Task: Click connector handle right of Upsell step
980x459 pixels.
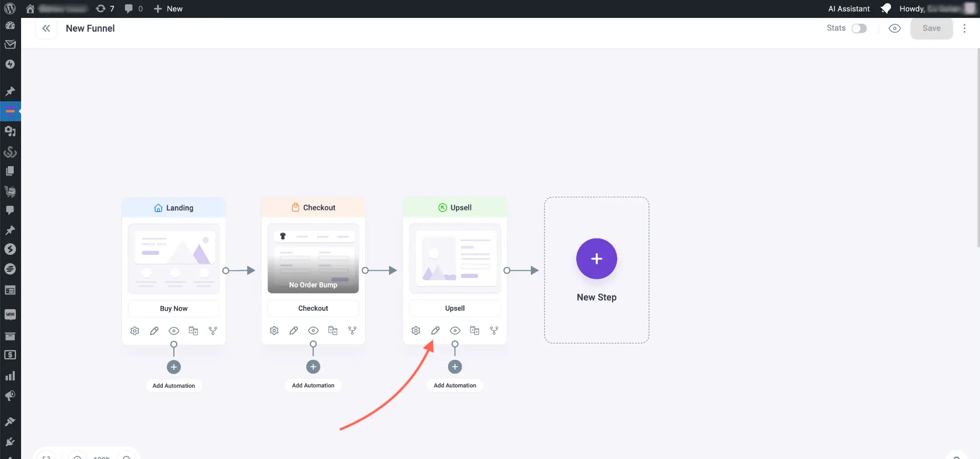Action: (507, 270)
